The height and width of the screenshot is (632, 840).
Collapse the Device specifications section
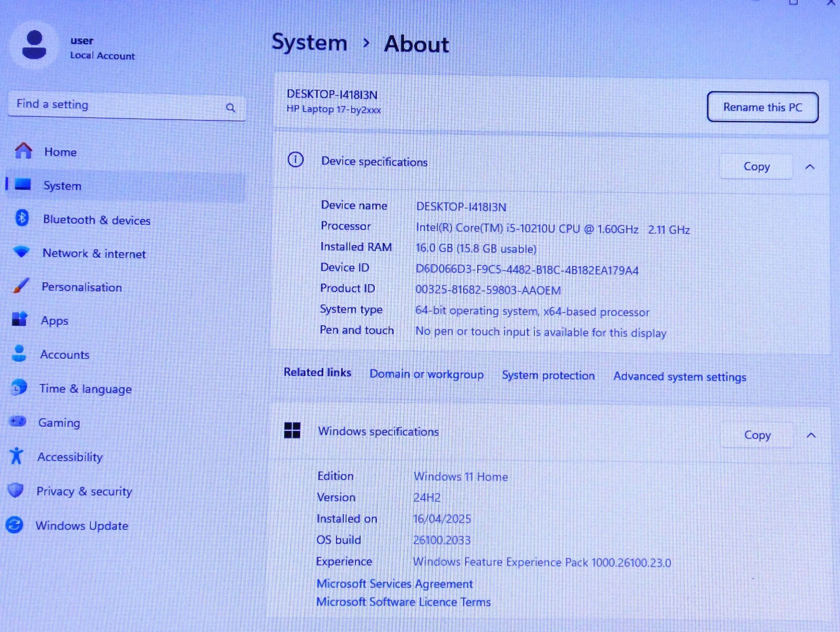pos(810,167)
